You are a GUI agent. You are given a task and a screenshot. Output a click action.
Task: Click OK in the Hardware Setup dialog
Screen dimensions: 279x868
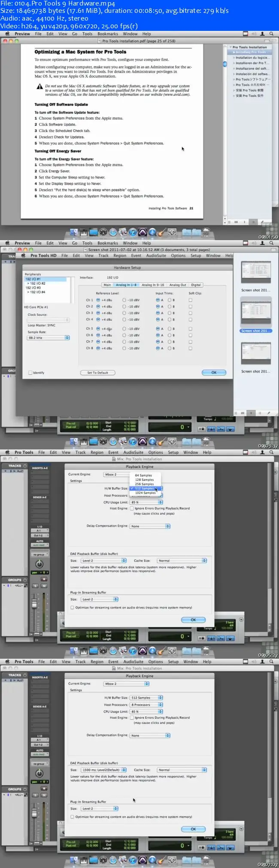(x=214, y=373)
